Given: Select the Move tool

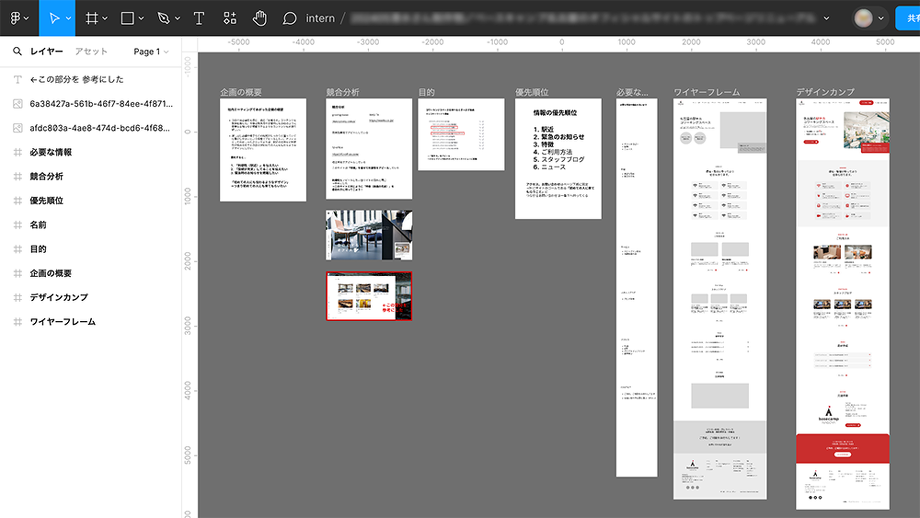Looking at the screenshot, I should coord(55,18).
